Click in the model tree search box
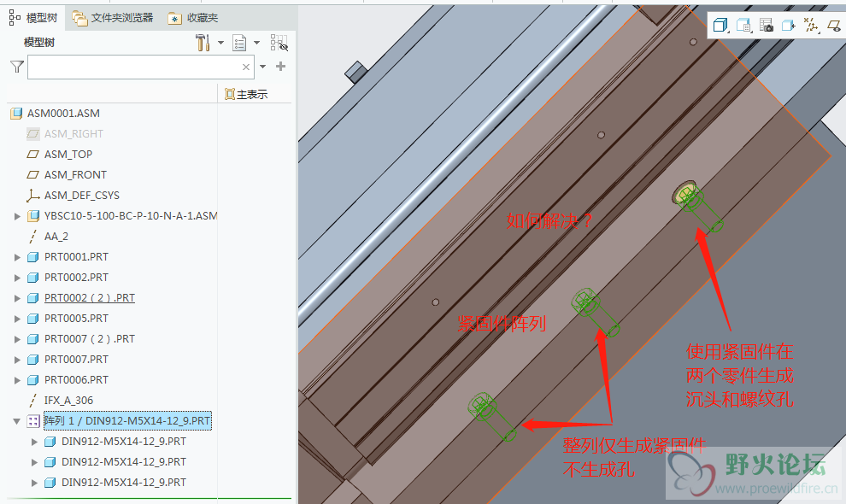846x504 pixels. click(x=132, y=67)
